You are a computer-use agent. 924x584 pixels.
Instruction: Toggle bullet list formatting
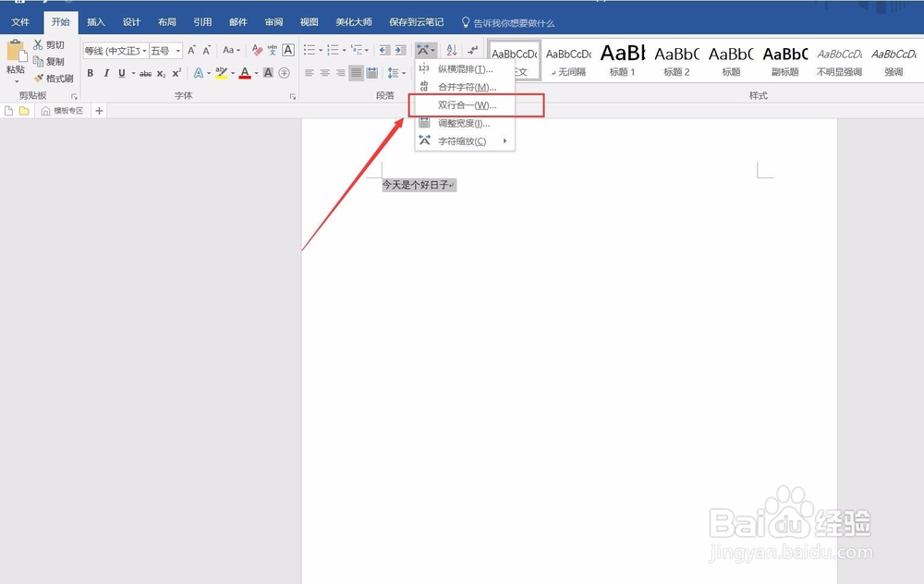pyautogui.click(x=311, y=49)
